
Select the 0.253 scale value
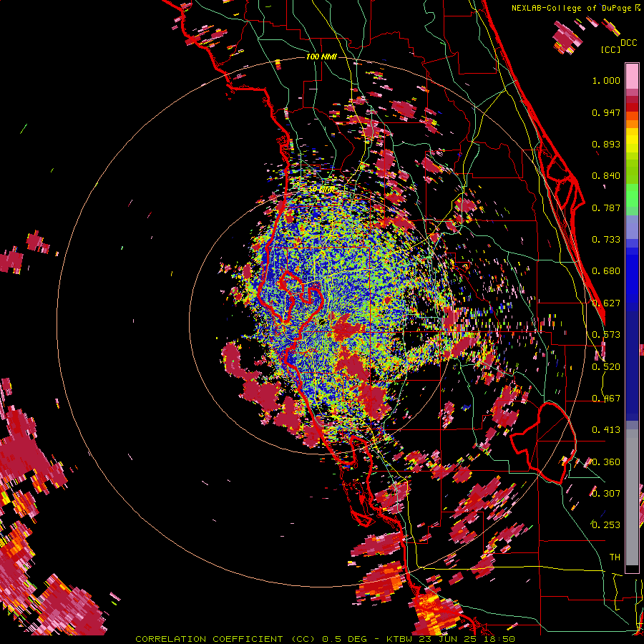(x=606, y=525)
